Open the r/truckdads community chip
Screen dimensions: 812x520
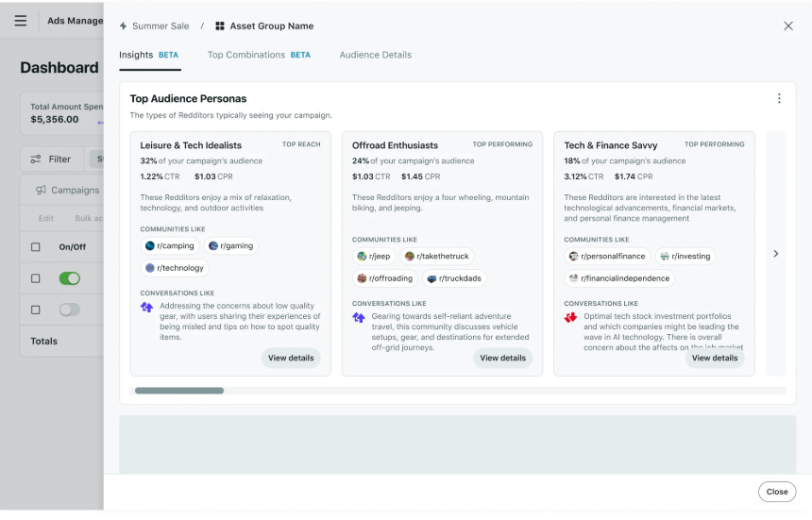[455, 278]
